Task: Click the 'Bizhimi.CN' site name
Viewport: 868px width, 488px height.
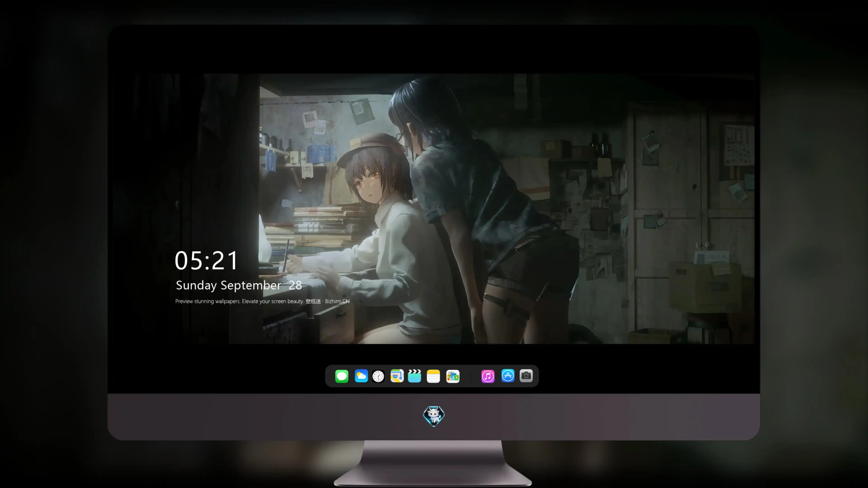Action: click(337, 301)
